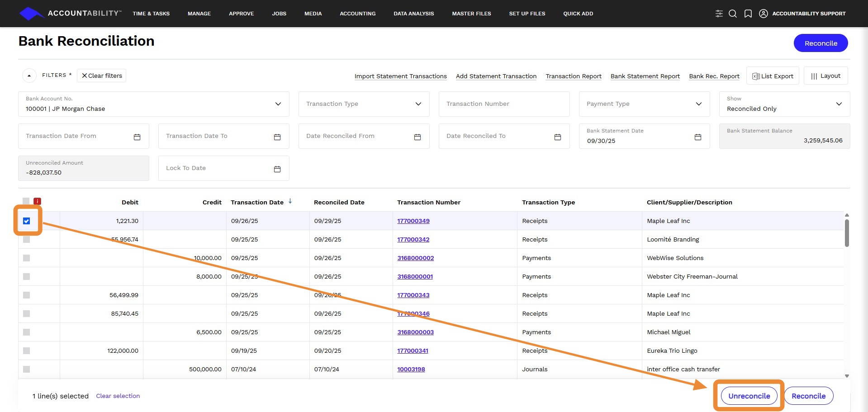
Task: Tick the select-all header checkbox
Action: pos(26,201)
